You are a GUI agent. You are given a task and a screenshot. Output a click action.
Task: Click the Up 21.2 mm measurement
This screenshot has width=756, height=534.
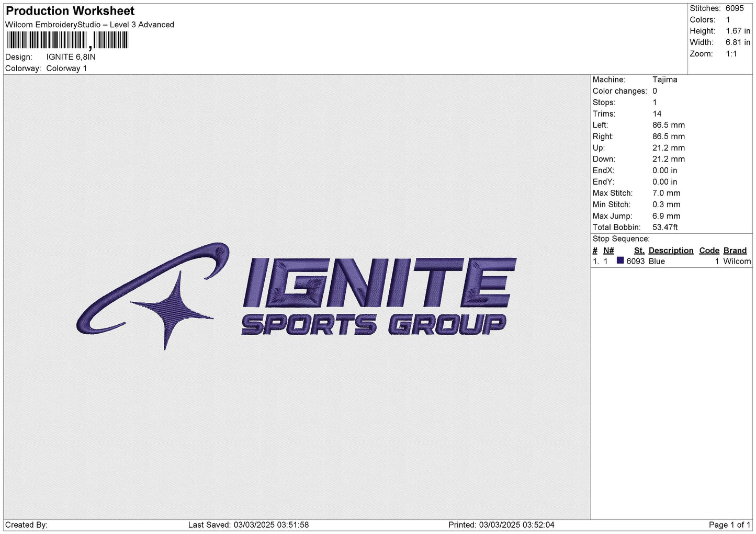click(669, 148)
